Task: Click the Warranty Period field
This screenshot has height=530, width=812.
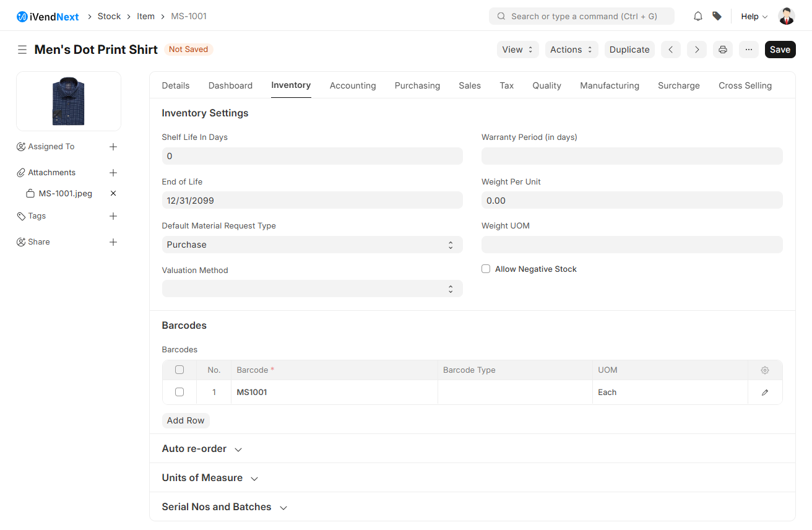Action: pos(632,156)
